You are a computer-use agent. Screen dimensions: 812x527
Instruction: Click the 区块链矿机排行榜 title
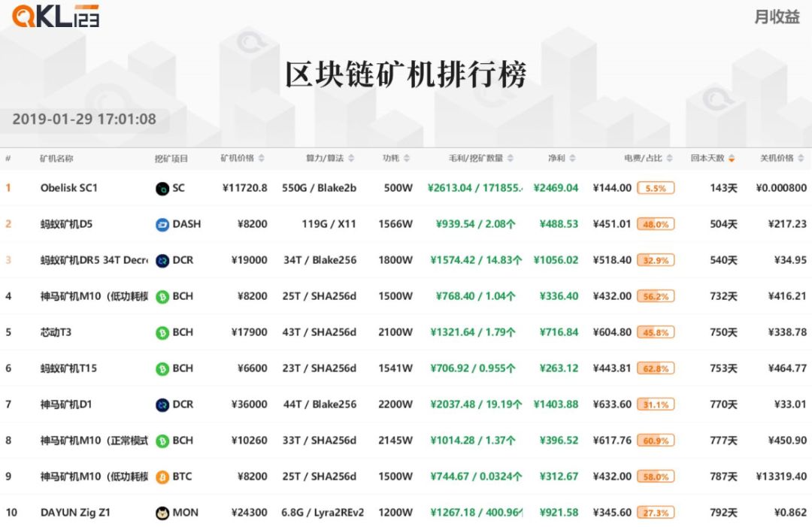405,74
